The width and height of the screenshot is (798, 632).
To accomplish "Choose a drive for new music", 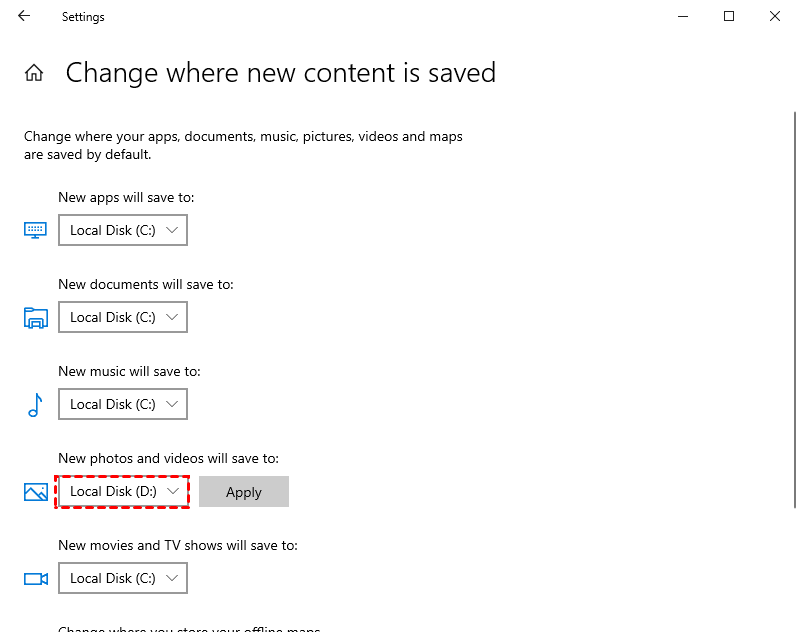I will (x=123, y=405).
